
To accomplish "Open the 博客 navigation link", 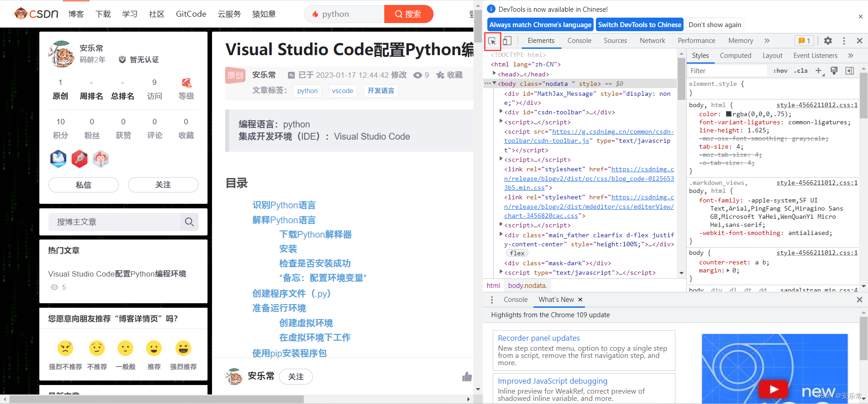I will point(76,14).
